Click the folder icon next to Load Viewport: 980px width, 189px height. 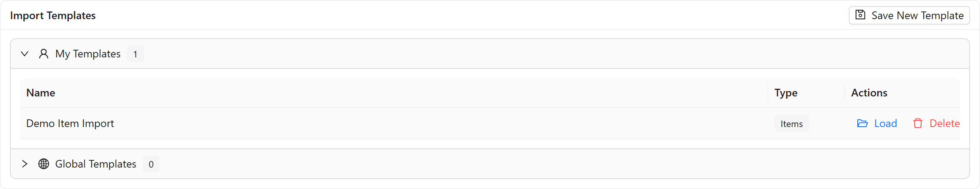pos(862,123)
